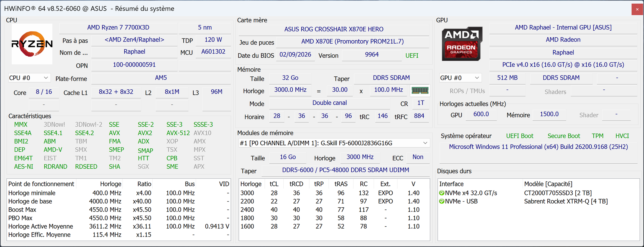Viewport: 644px width, 247px height.
Task: Click the TPM label
Action: point(597,136)
